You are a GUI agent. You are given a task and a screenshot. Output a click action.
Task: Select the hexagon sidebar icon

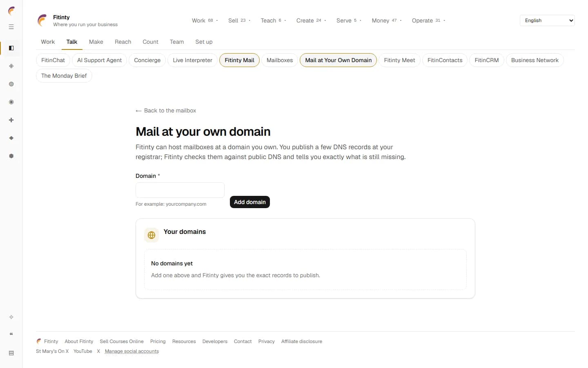(11, 156)
